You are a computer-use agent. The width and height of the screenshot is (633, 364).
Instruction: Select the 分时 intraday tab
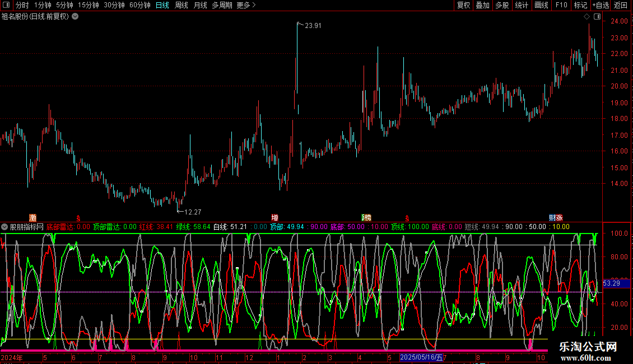click(x=22, y=5)
